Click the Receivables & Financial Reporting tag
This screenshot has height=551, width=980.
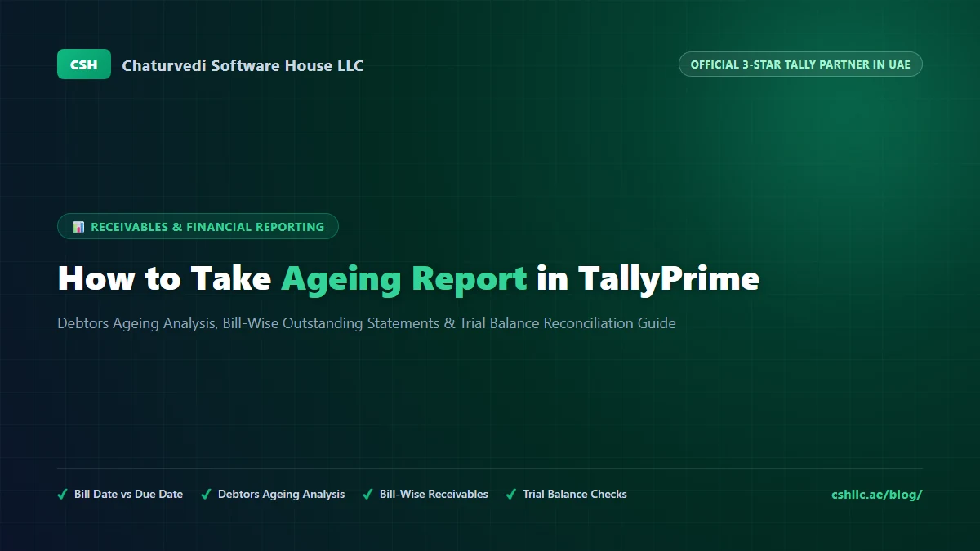198,226
